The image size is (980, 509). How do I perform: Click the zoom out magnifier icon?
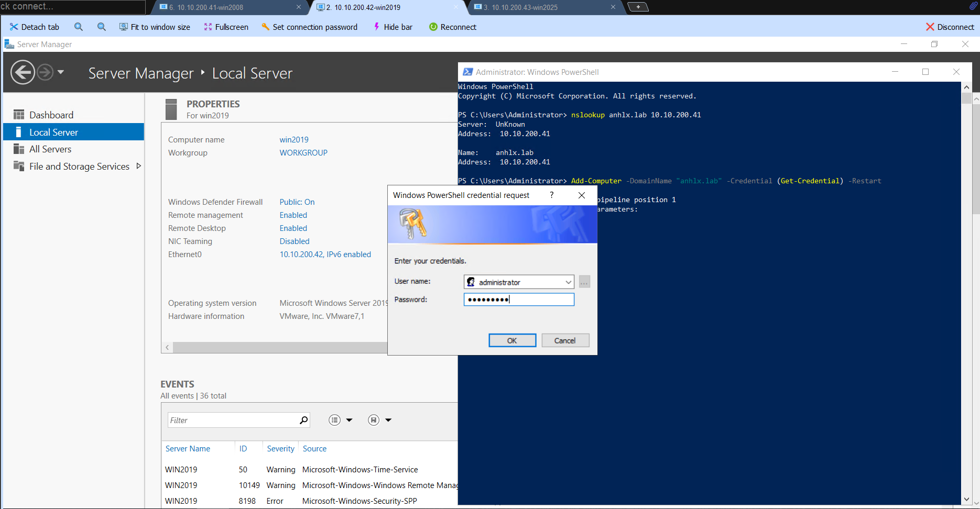point(102,27)
